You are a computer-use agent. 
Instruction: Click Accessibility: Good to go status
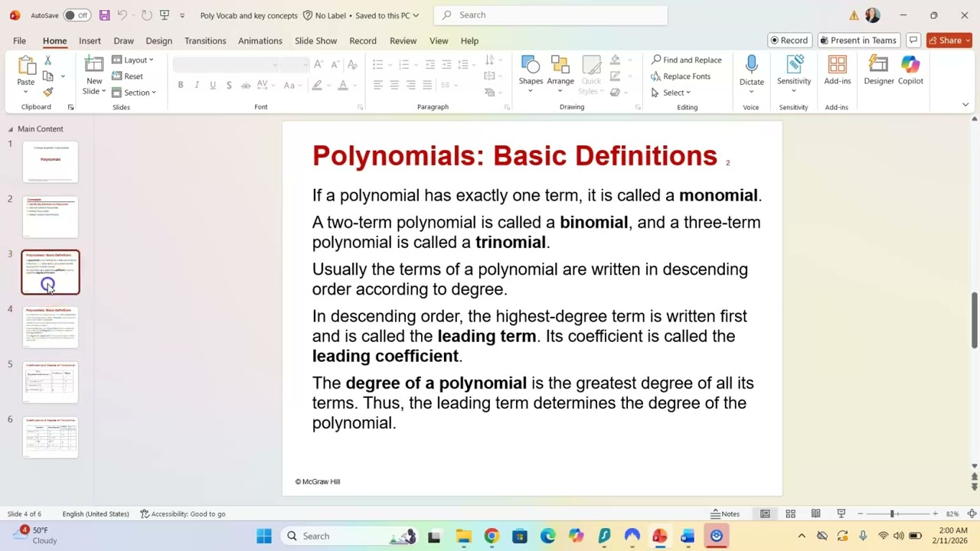pos(182,514)
